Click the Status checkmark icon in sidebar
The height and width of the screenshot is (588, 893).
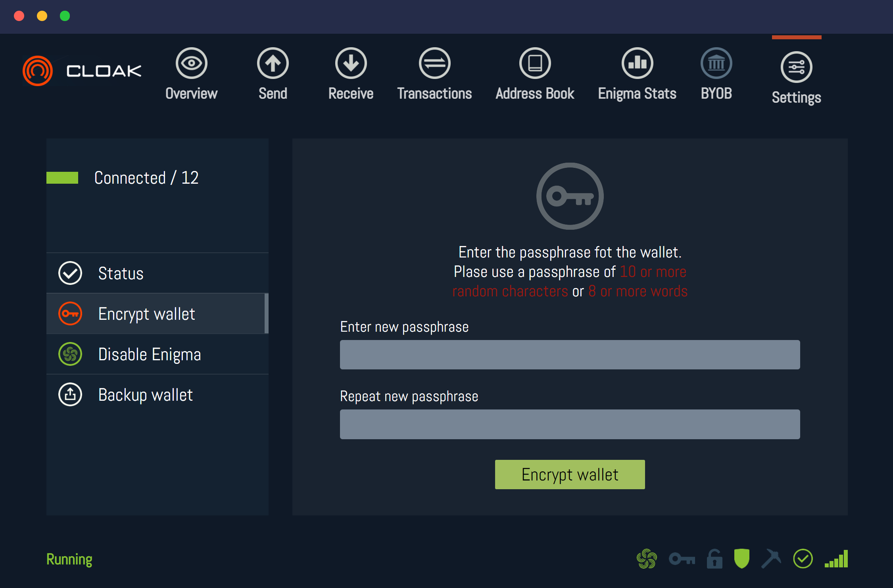point(70,273)
